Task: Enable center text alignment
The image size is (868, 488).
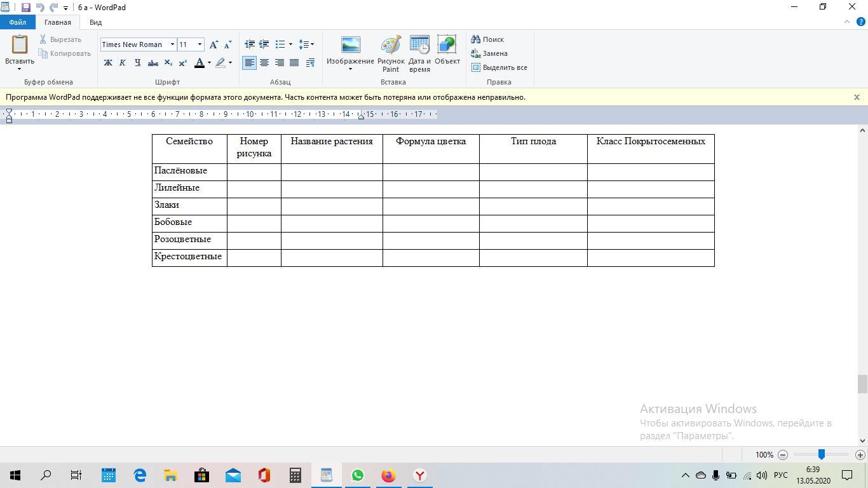Action: tap(264, 63)
